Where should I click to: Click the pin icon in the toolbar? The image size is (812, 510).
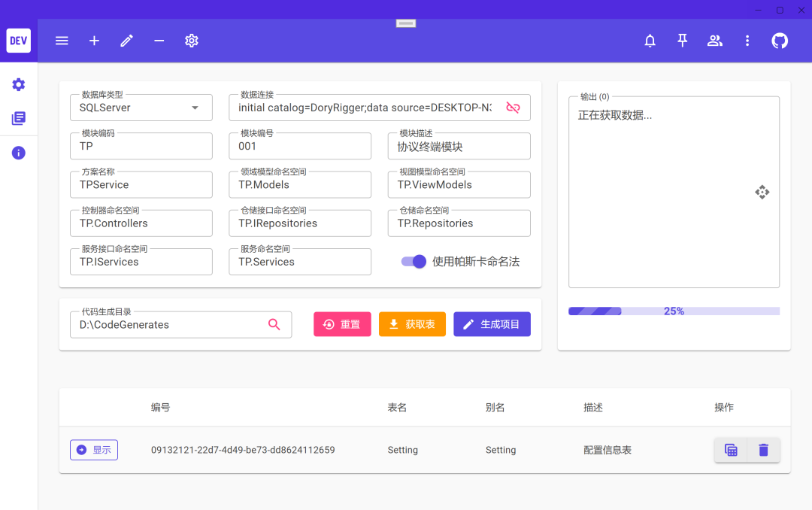click(x=682, y=41)
